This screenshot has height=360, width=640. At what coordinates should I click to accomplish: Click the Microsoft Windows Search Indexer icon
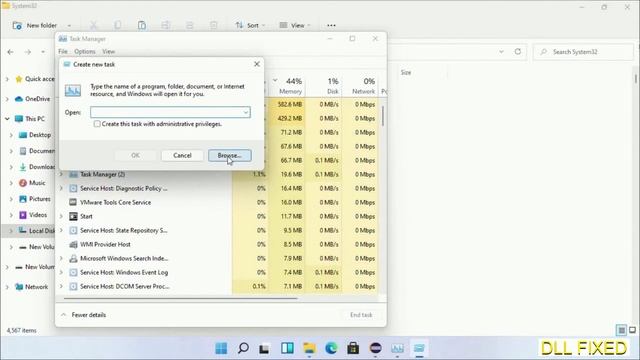coord(73,258)
